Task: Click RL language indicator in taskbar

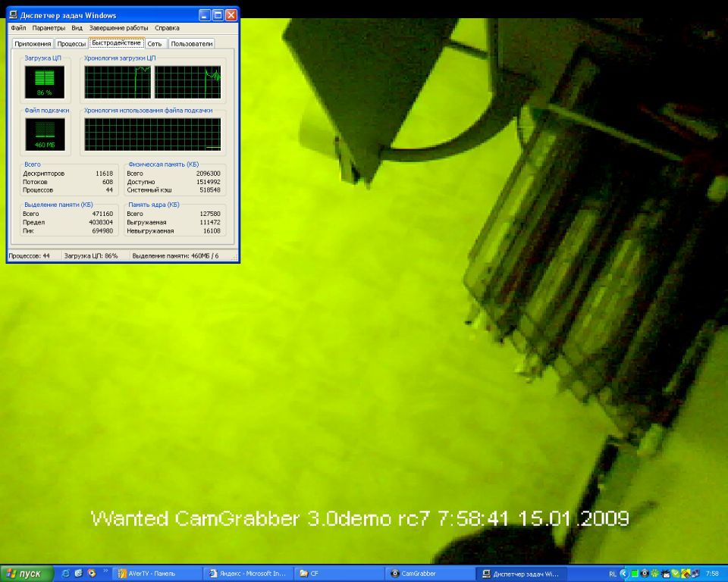Action: 612,574
